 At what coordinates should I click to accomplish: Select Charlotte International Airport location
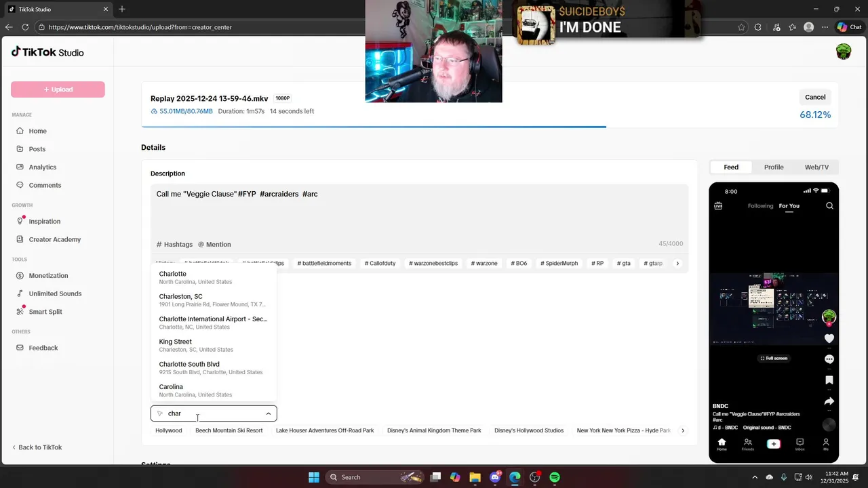tap(214, 323)
